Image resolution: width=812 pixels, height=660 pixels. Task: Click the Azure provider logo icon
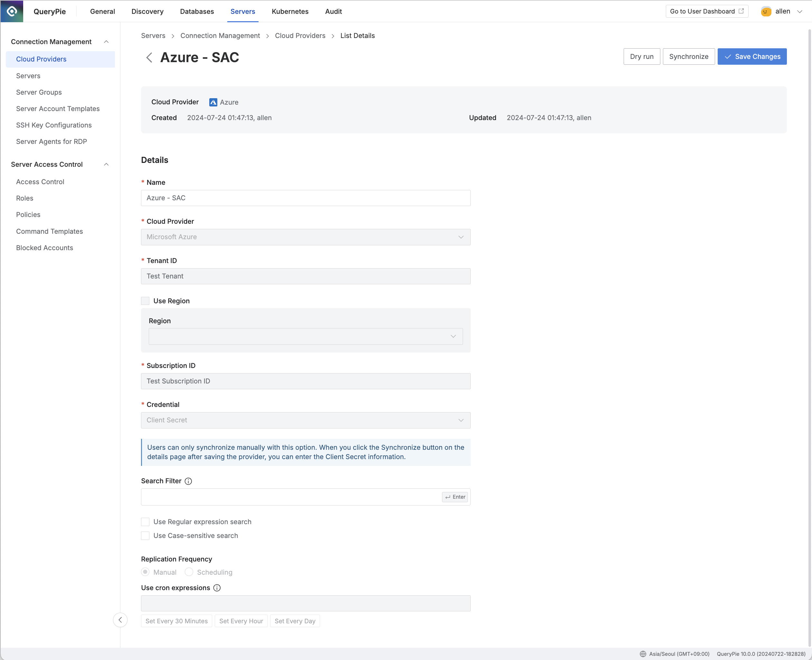(x=213, y=102)
